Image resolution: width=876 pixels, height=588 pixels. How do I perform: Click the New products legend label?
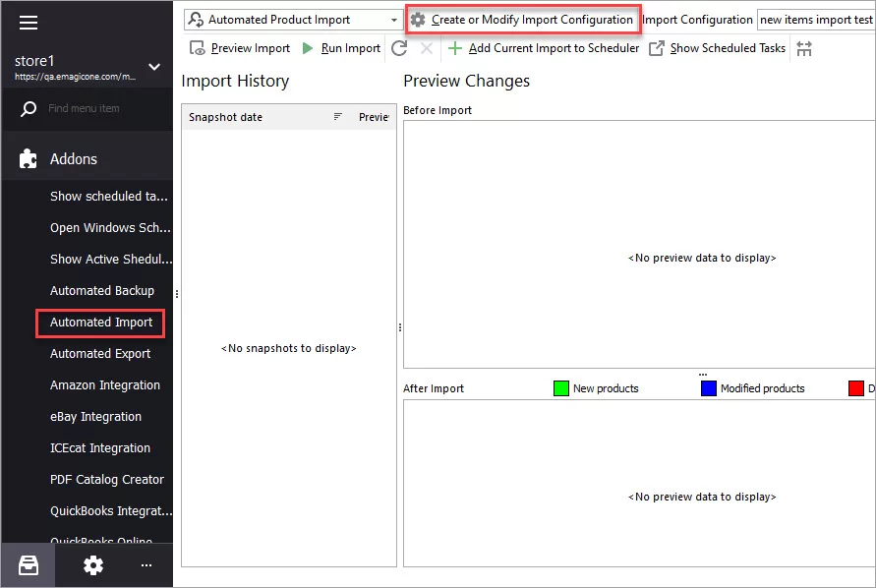coord(606,388)
